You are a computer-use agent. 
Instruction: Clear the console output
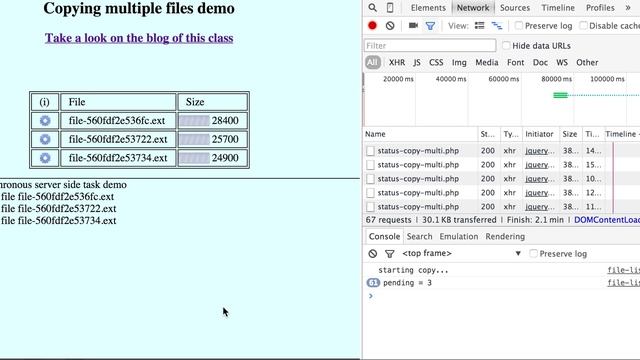[x=372, y=253]
